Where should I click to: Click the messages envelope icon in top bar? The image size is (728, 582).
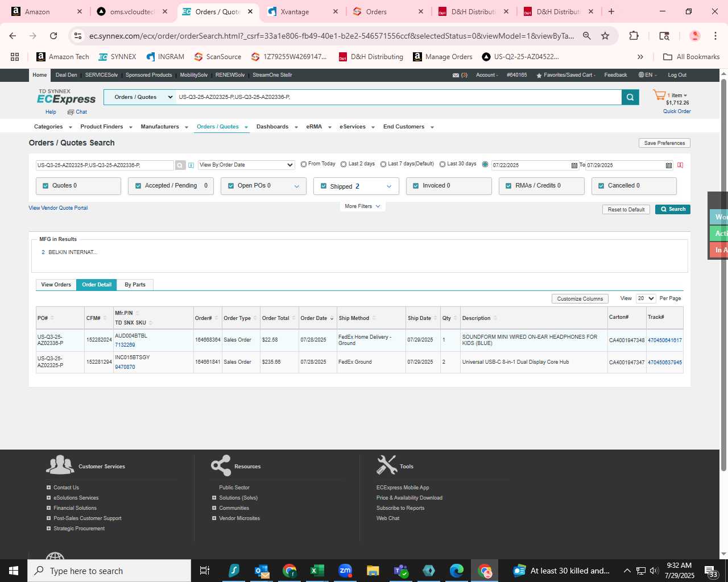[456, 75]
